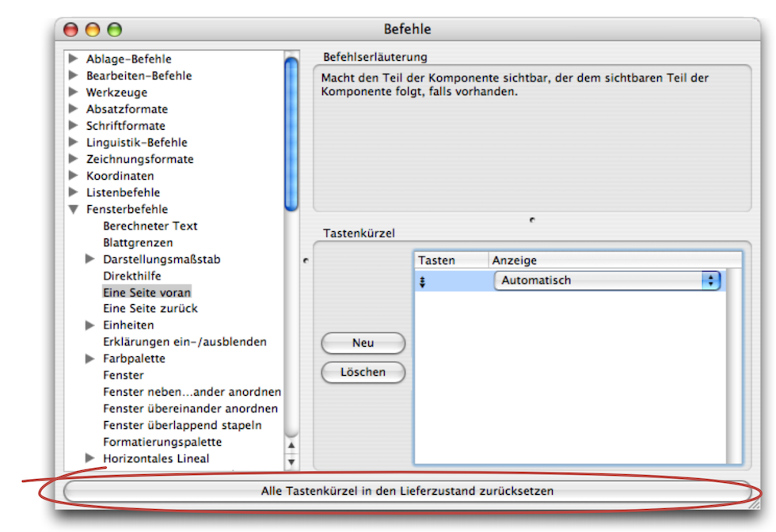
Task: Expand the Horizontales Lineal triangle
Action: point(89,458)
